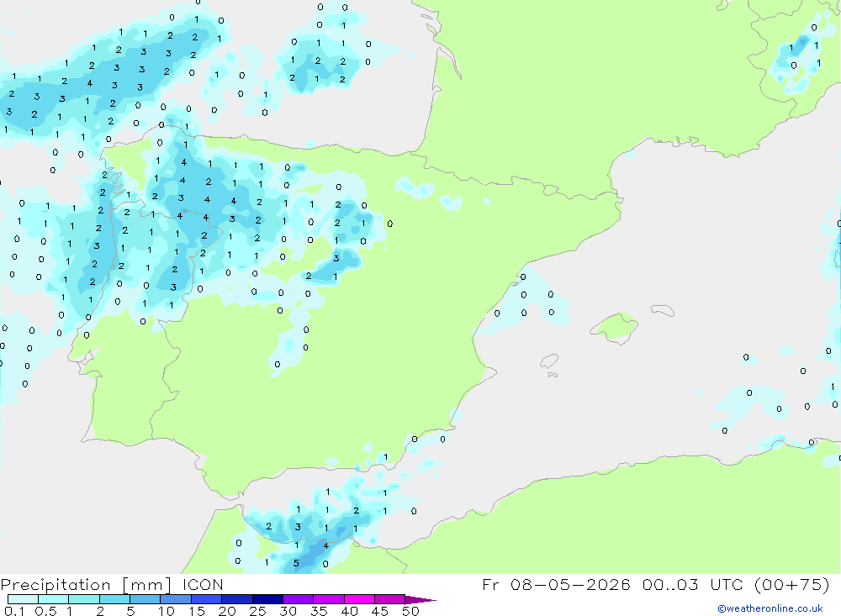The width and height of the screenshot is (841, 616).
Task: Click the "15" legend scale label
Action: pos(197,611)
